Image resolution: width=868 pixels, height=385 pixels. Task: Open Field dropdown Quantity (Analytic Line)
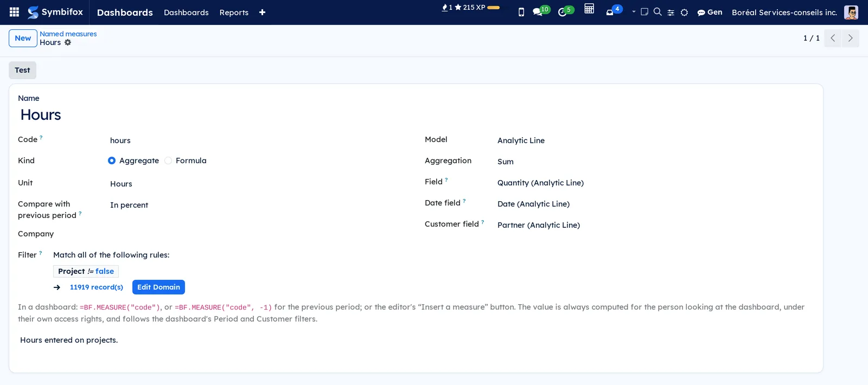[x=655, y=183]
